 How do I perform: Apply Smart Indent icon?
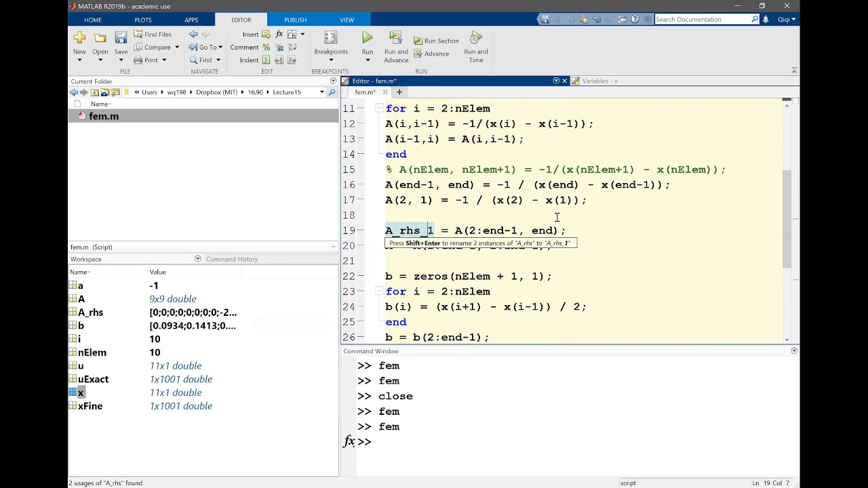(267, 60)
